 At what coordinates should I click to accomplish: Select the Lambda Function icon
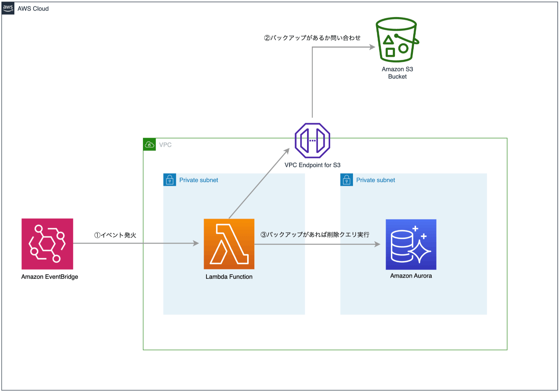tap(229, 244)
